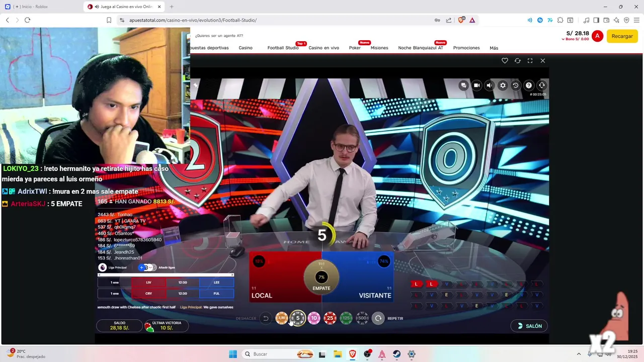Viewport: 644px width, 362px height.
Task: Click the taskbar Buscar search box
Action: coord(279,354)
